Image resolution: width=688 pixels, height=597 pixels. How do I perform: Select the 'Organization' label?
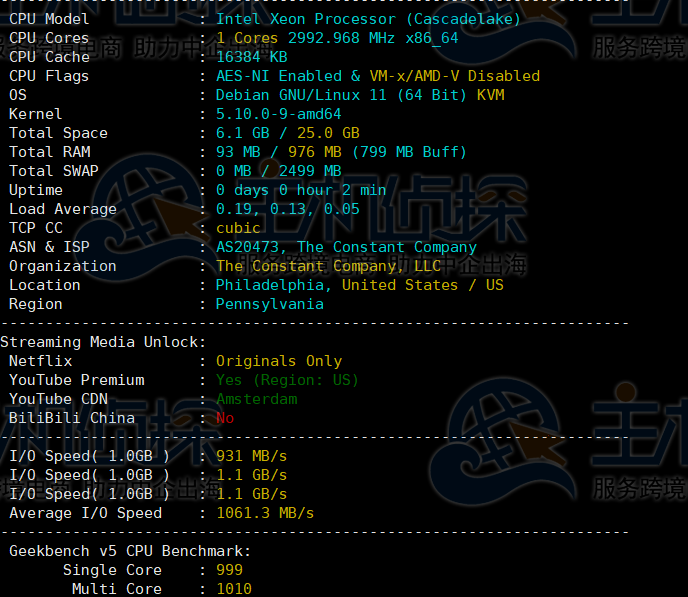point(63,266)
